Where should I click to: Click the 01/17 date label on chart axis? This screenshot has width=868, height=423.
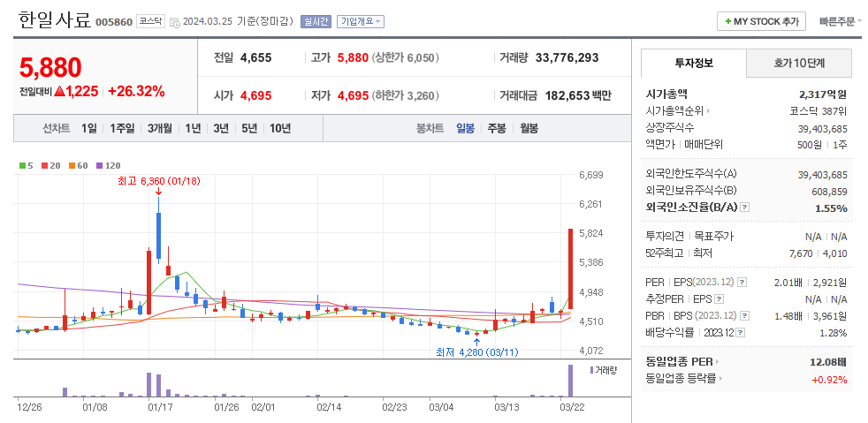coord(160,407)
